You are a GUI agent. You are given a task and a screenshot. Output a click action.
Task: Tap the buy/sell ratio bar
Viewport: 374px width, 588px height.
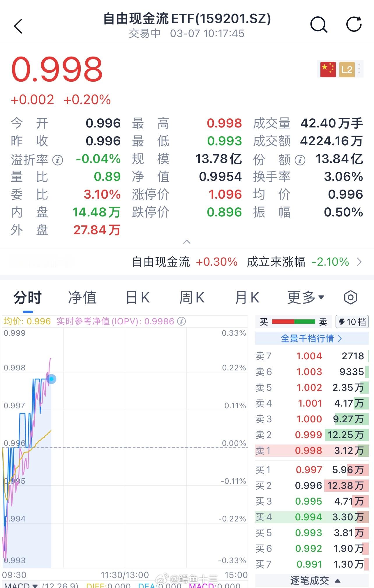(293, 322)
